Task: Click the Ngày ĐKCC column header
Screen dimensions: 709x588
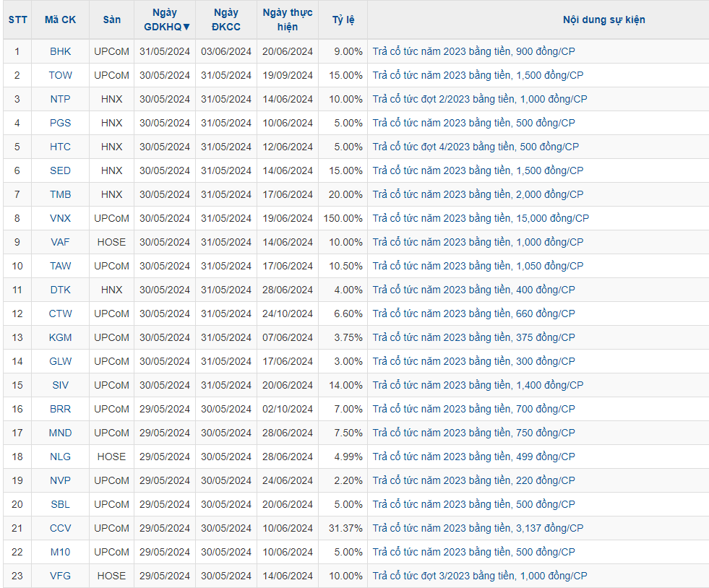Action: pos(225,20)
